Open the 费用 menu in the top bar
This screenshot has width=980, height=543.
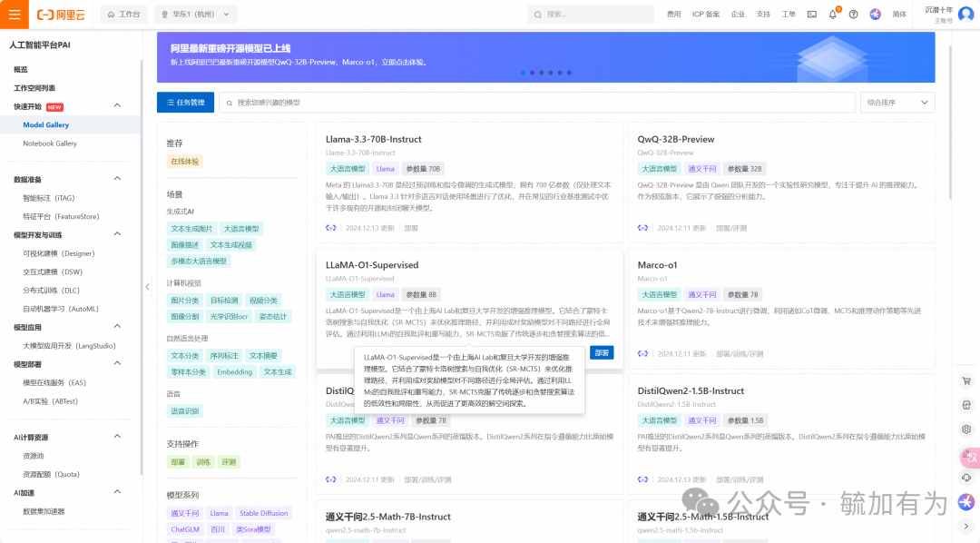pyautogui.click(x=673, y=15)
